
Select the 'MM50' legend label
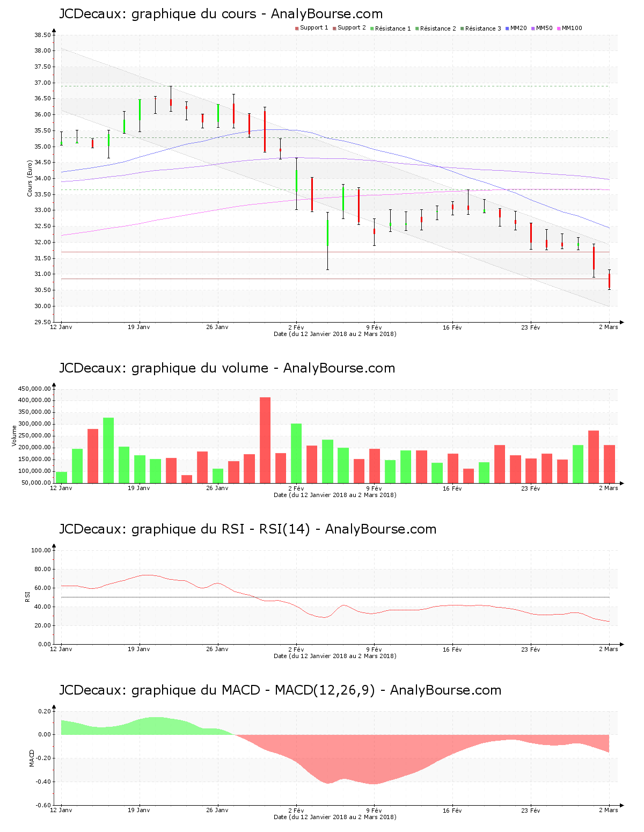544,28
